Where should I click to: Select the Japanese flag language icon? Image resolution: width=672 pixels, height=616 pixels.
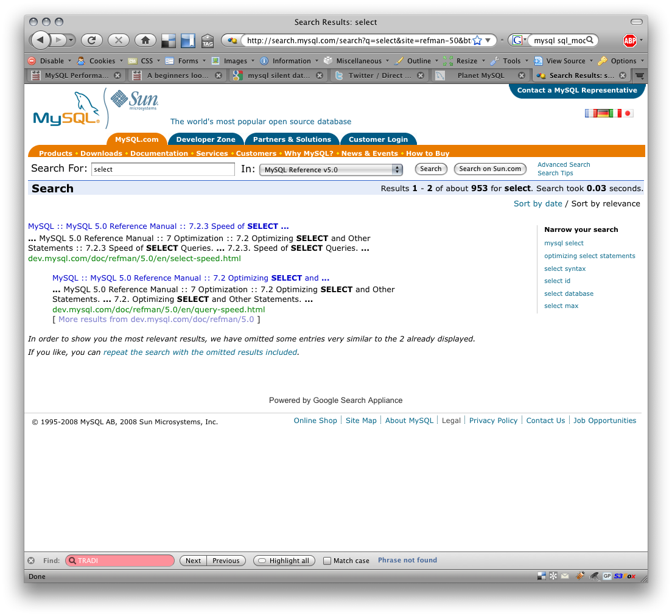click(628, 113)
